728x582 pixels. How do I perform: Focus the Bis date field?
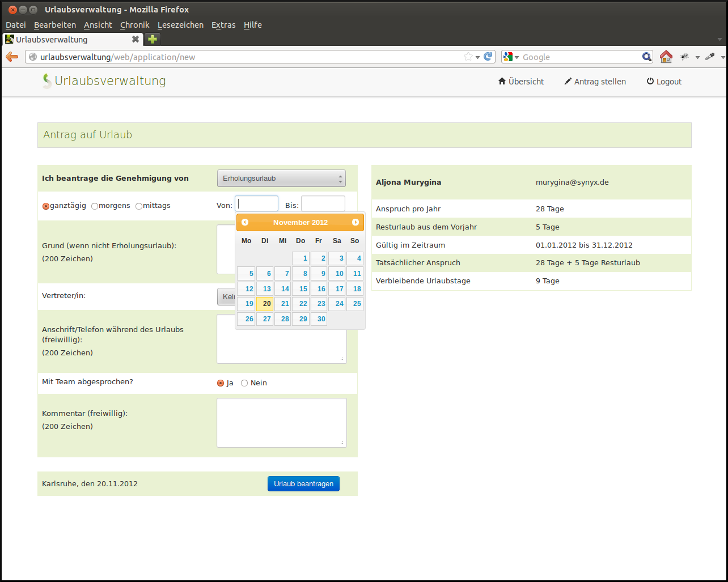(323, 203)
